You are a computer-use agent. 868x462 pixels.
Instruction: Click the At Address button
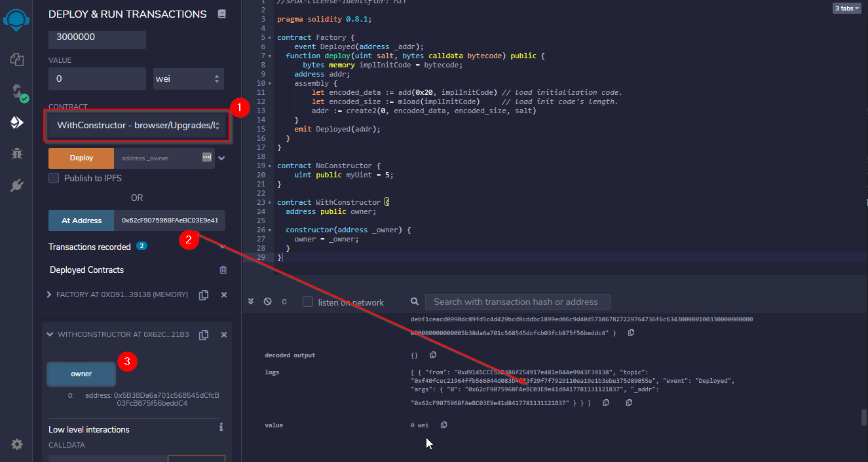coord(81,221)
